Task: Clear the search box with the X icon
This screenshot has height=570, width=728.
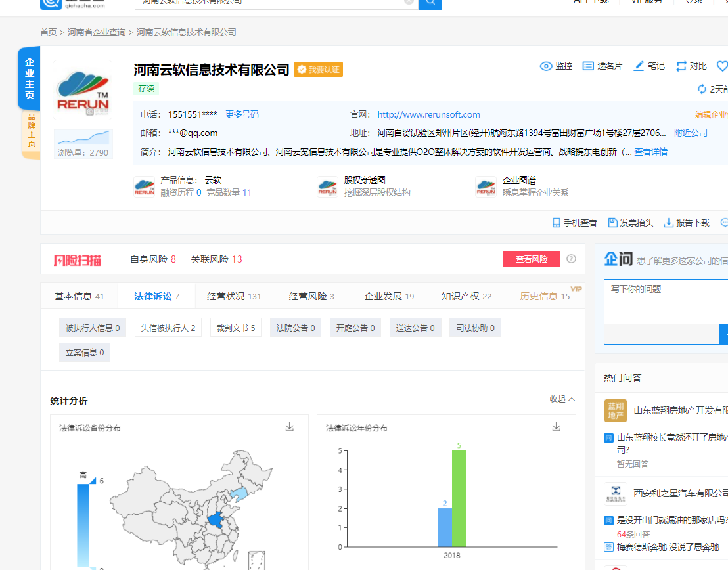Action: click(x=409, y=2)
